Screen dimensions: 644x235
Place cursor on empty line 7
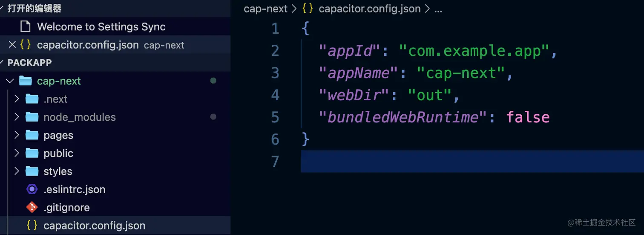pos(472,161)
